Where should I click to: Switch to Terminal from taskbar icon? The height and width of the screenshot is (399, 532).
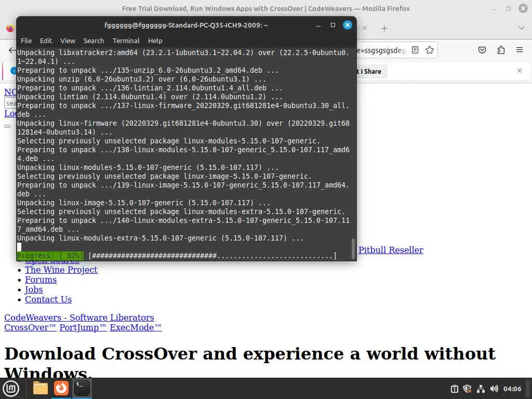[x=82, y=388]
